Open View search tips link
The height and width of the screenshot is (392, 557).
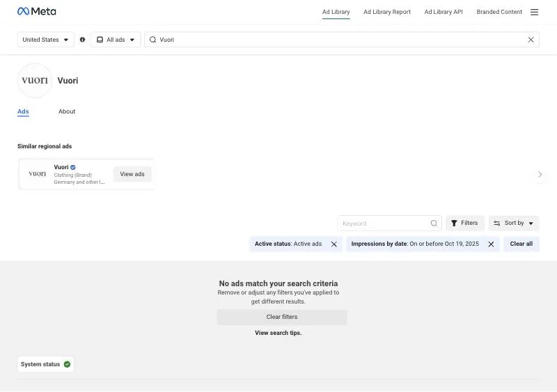(x=278, y=333)
